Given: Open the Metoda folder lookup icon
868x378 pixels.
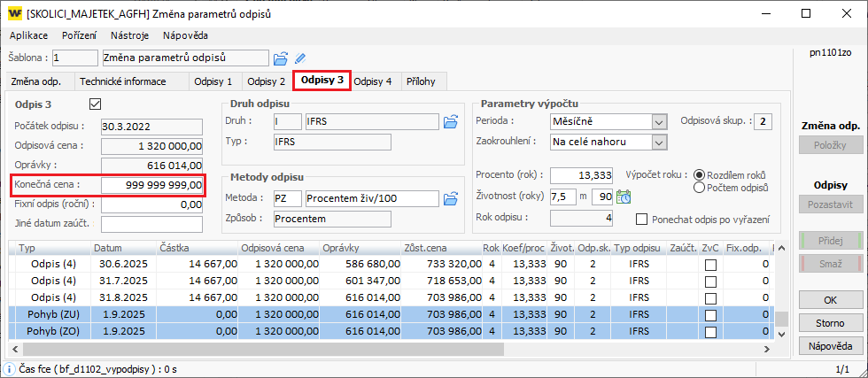Looking at the screenshot, I should coord(450,197).
